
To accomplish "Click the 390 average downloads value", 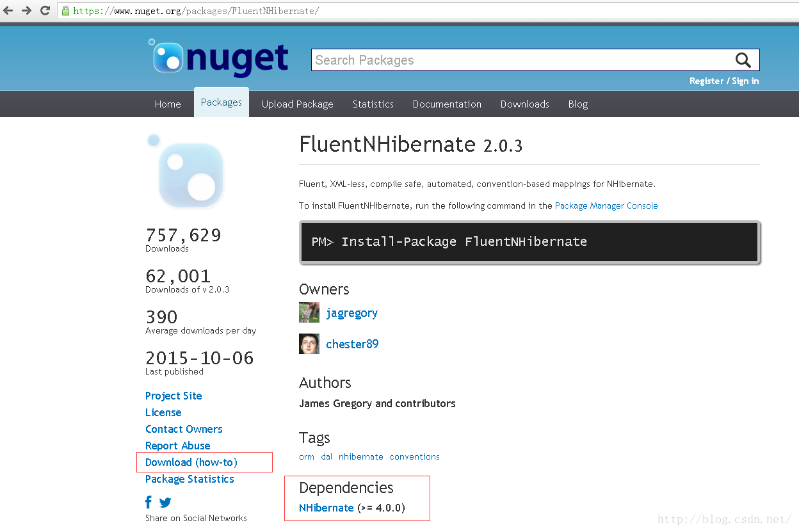I will [x=162, y=317].
